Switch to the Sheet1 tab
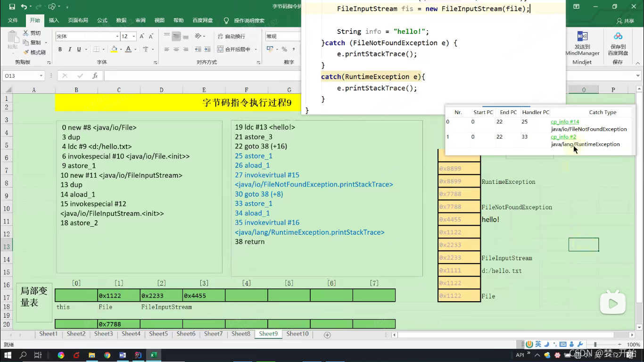Image resolution: width=644 pixels, height=362 pixels. (48, 334)
